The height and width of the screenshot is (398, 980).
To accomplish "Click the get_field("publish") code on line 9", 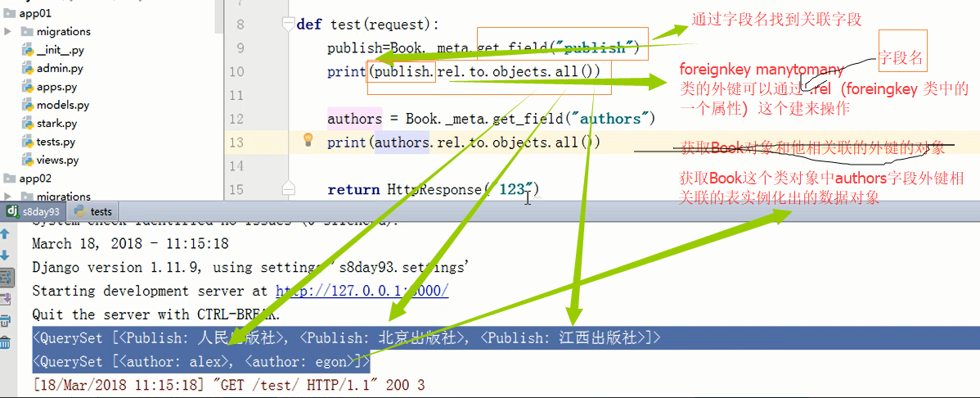I will click(558, 47).
